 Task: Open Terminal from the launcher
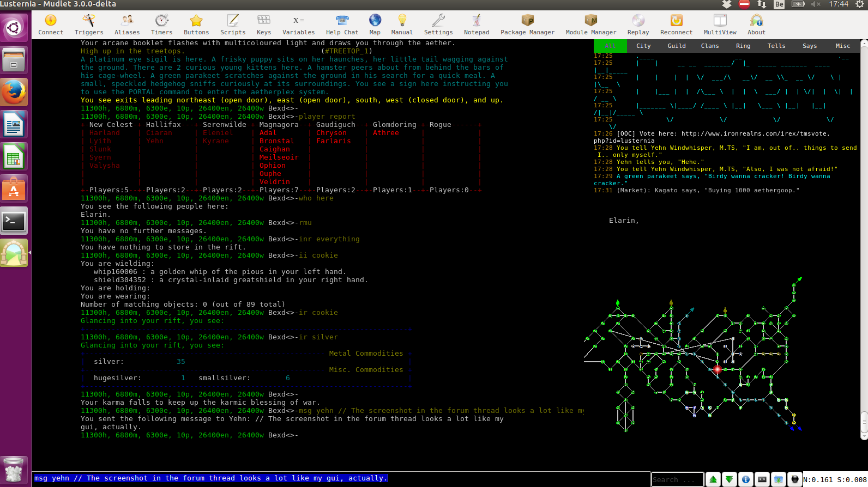point(14,221)
